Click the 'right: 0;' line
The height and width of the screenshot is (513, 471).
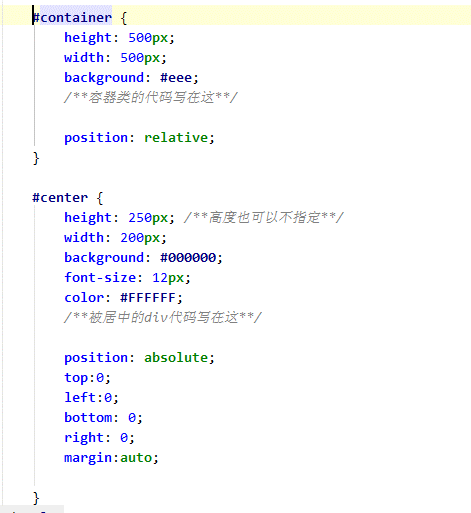tap(99, 438)
